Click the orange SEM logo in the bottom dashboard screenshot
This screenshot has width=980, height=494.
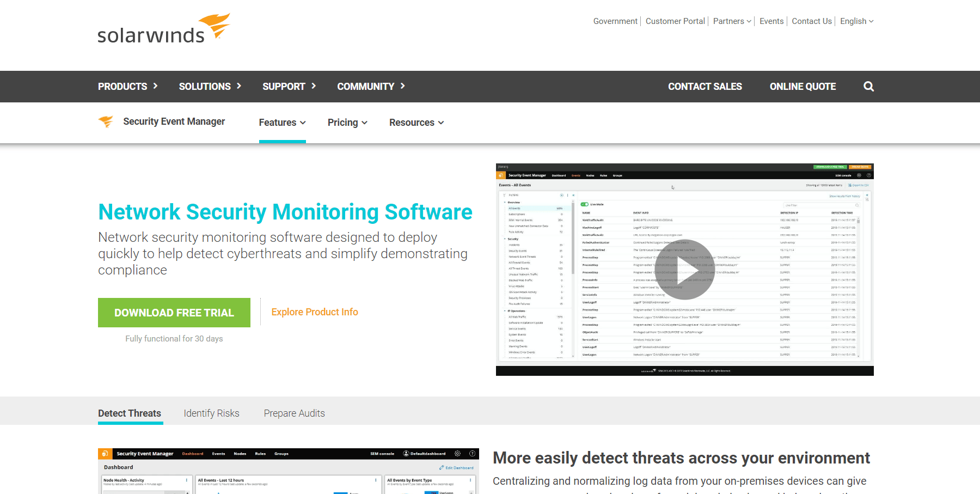(105, 454)
